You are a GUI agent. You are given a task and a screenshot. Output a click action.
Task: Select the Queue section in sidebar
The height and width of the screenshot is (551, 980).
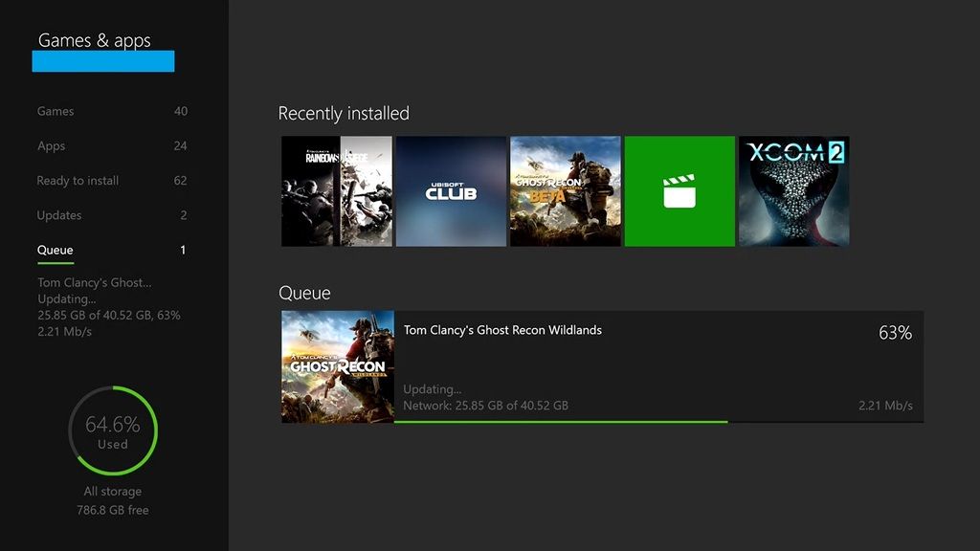(x=56, y=250)
